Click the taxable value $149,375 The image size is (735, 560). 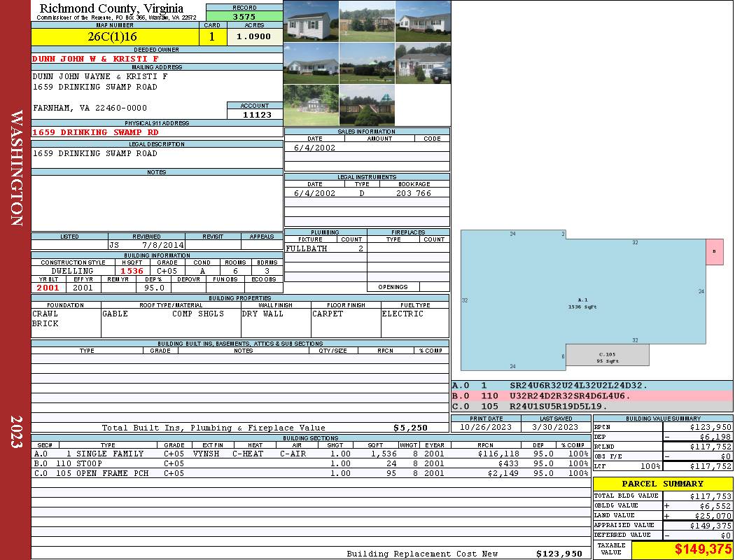coord(682,550)
